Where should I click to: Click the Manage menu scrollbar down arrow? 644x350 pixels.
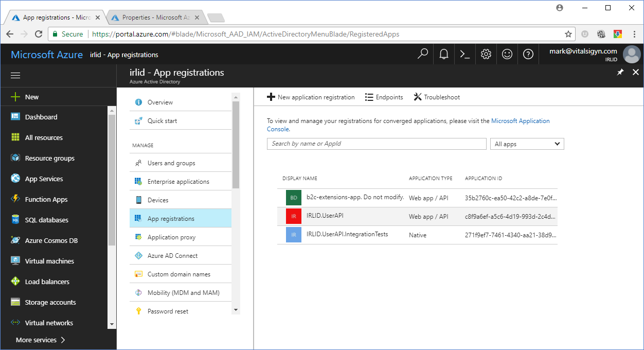tap(236, 310)
